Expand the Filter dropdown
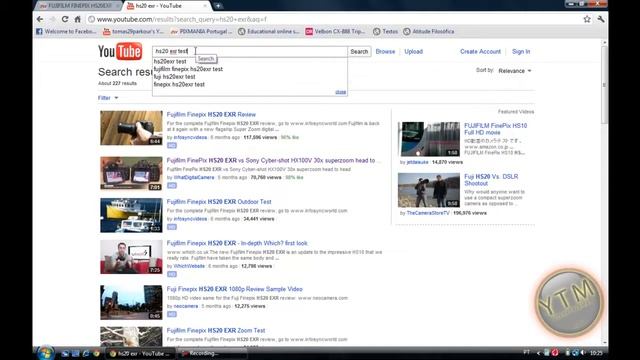 (x=108, y=98)
